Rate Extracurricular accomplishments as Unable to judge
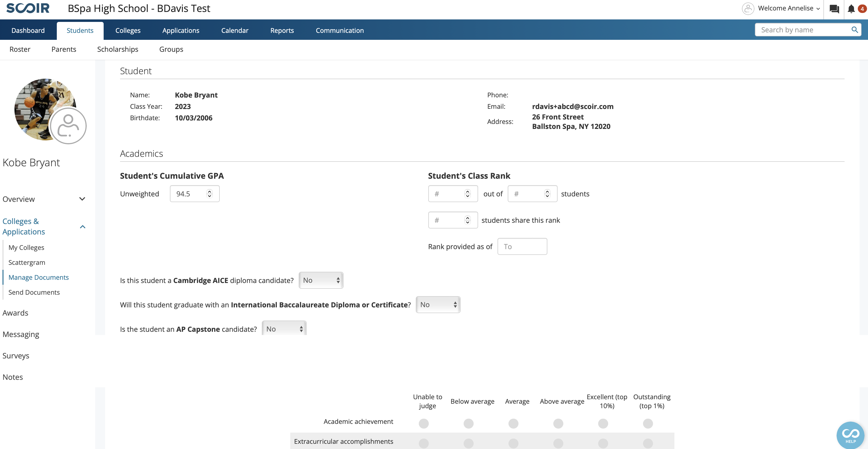868x449 pixels. point(424,443)
